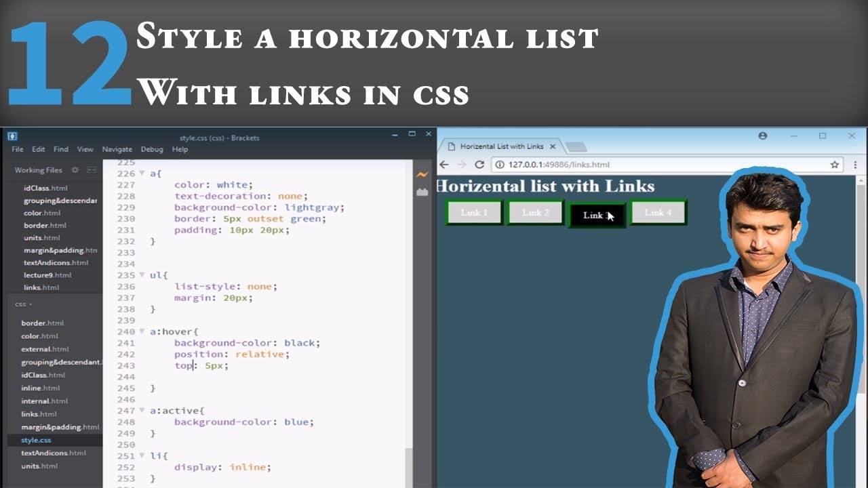Open external.html in project tree
The width and height of the screenshot is (868, 488).
45,349
